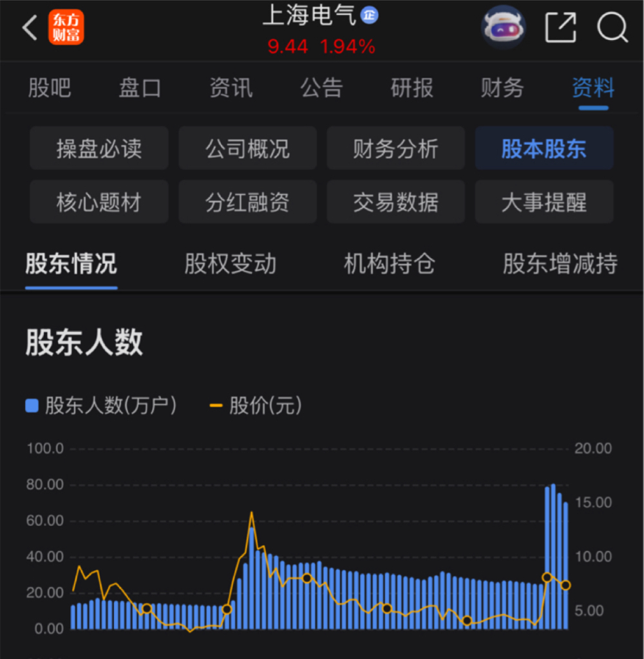
Task: Tap the 20.00 right axis label
Action: [593, 449]
